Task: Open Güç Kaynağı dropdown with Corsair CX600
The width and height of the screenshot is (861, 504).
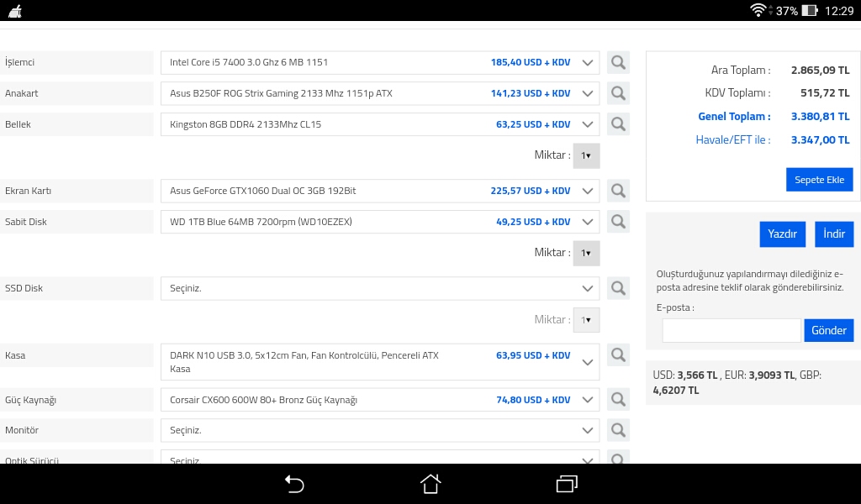Action: click(380, 400)
